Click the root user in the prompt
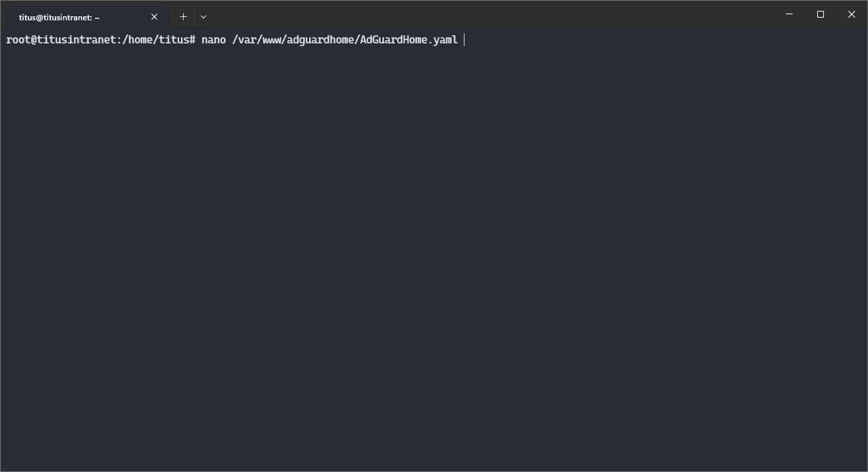 point(18,40)
